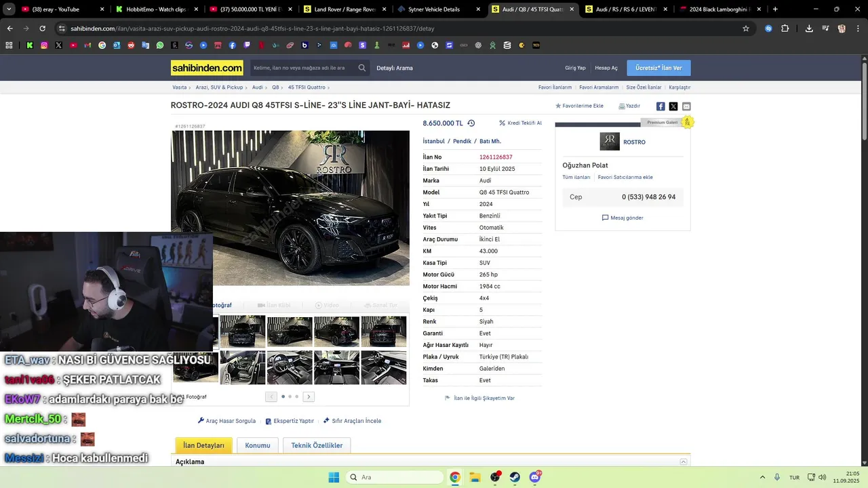Open the Twitch bookmark
The image size is (868, 488).
point(247,45)
